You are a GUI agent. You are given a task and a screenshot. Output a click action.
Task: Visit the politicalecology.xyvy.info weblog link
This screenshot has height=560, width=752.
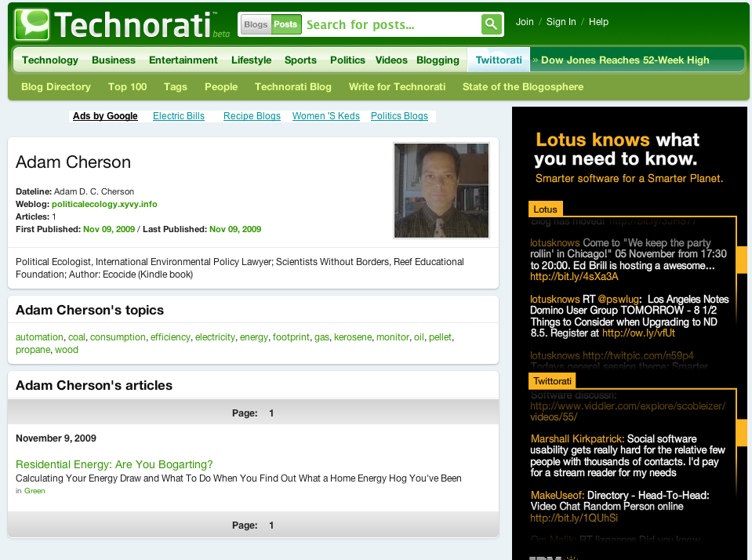click(104, 204)
